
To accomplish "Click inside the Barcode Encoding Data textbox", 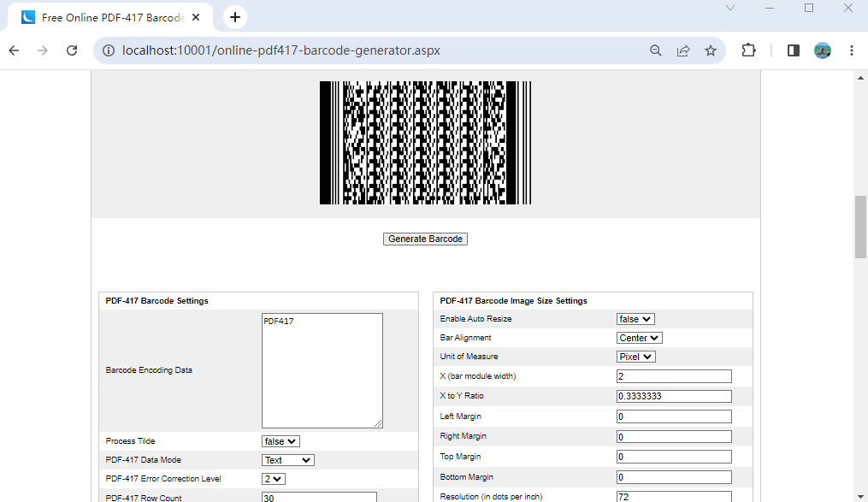I will point(322,369).
